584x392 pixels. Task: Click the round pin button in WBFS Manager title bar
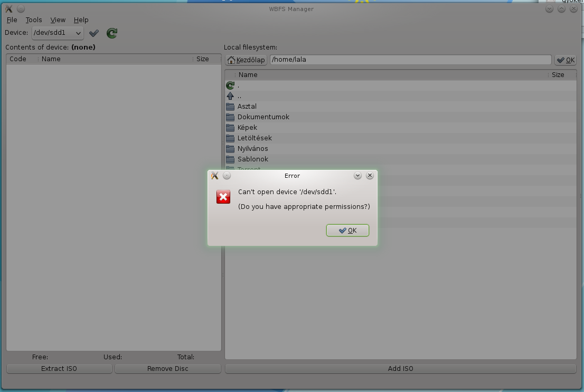coord(21,8)
